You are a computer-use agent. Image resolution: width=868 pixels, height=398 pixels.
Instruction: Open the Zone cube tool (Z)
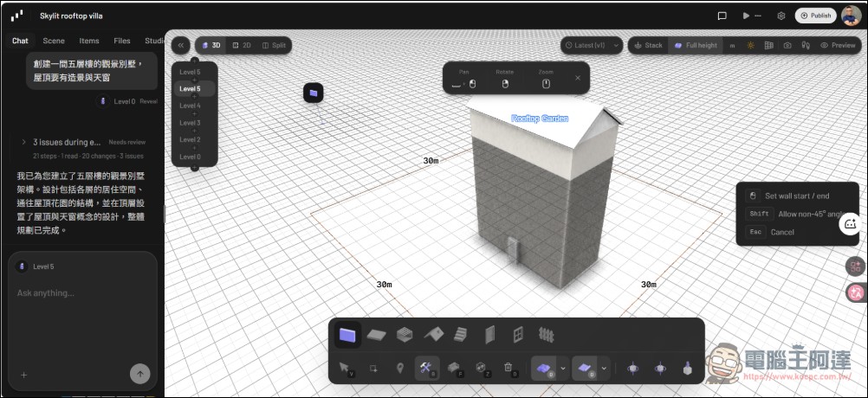481,369
